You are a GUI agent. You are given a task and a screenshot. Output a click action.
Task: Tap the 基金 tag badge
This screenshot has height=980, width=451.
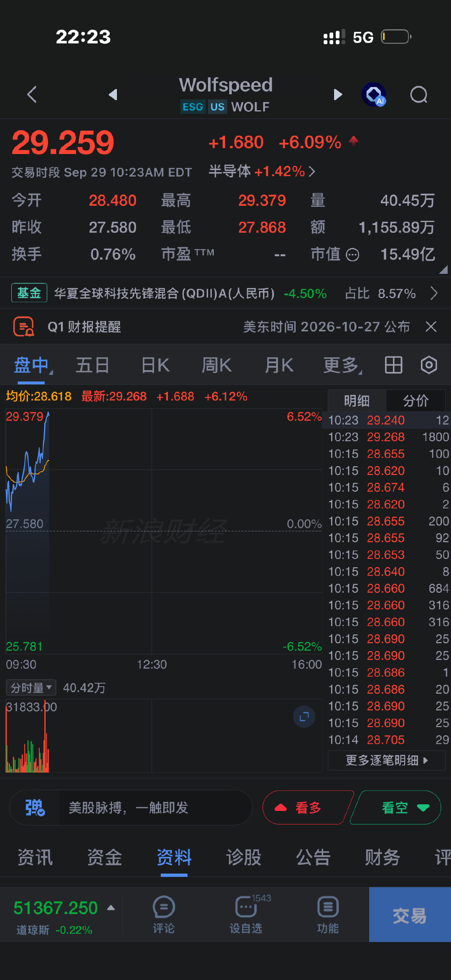tap(29, 293)
